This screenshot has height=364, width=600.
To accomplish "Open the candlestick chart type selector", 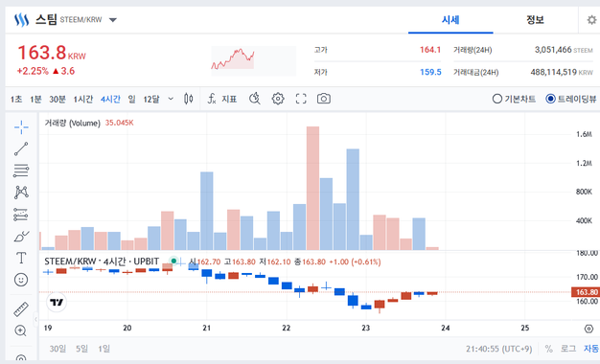I will (188, 99).
